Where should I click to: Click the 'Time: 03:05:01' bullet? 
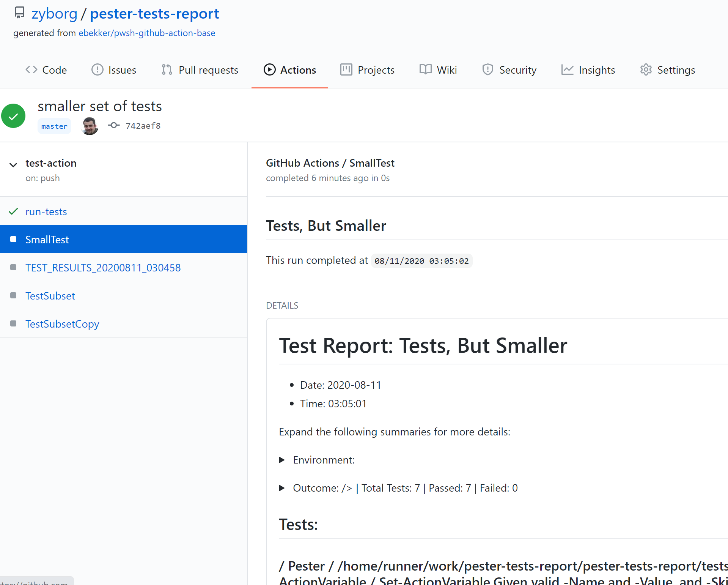(333, 404)
